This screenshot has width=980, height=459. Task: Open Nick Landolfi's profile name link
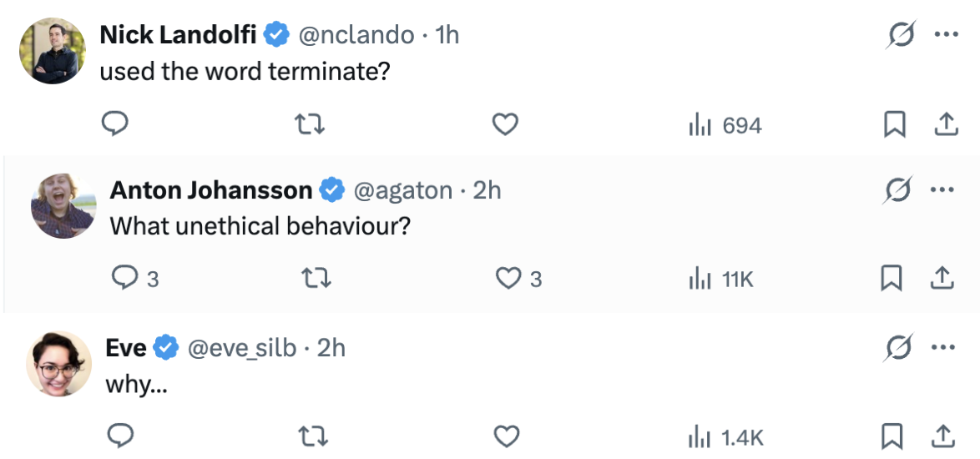[178, 34]
